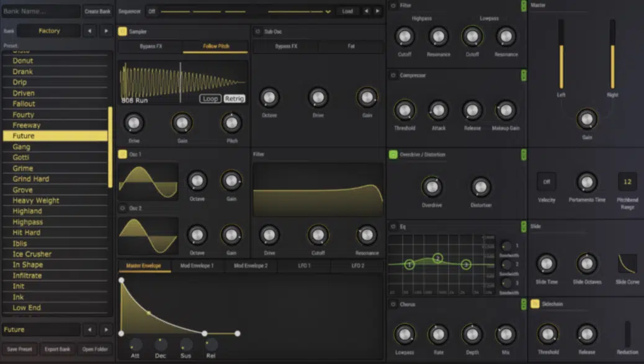
Task: Enable Osc 2 power toggle
Action: [122, 208]
